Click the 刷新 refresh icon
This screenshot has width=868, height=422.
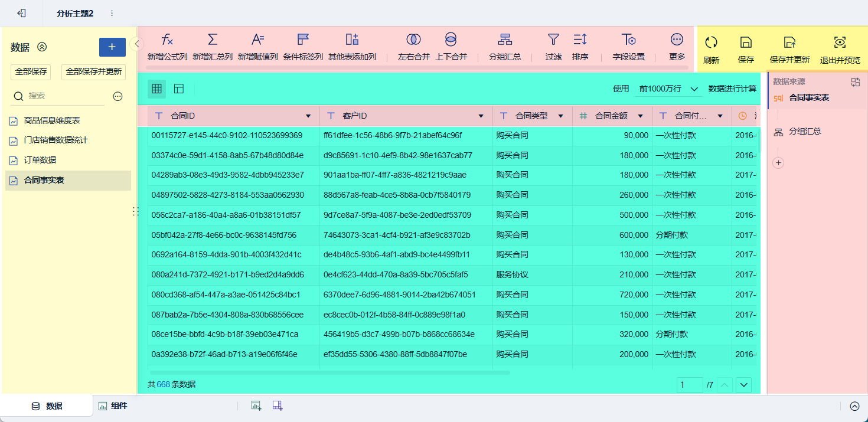pyautogui.click(x=711, y=42)
